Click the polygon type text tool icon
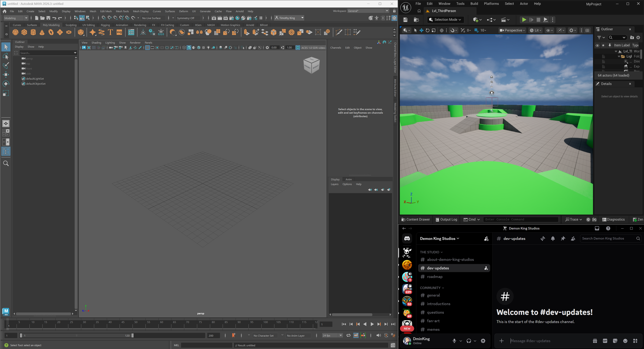This screenshot has height=349, width=644. point(110,32)
